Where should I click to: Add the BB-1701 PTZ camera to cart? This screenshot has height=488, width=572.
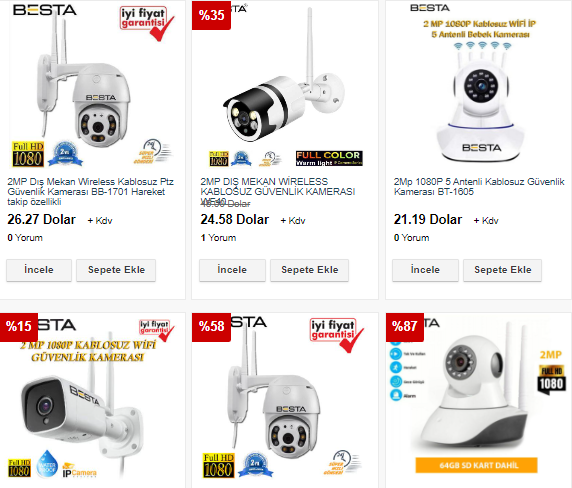point(116,270)
